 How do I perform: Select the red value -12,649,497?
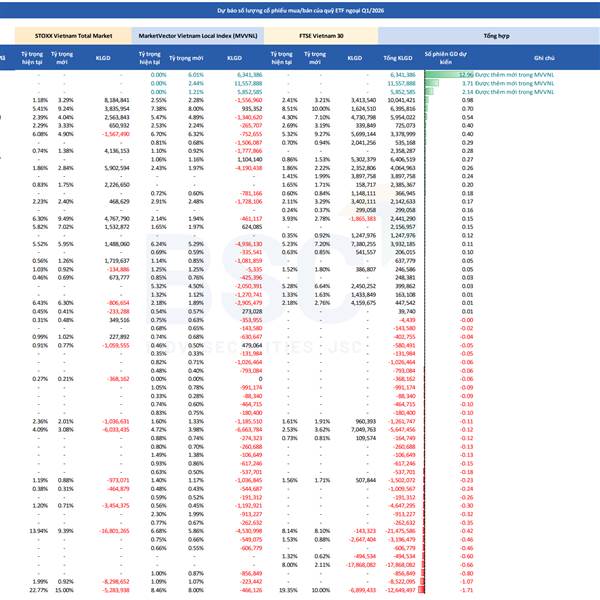coord(400,590)
